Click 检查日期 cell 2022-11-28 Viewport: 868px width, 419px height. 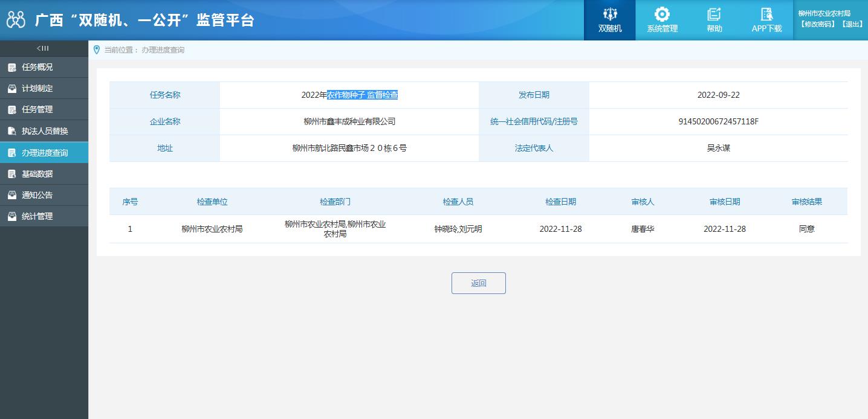(560, 229)
